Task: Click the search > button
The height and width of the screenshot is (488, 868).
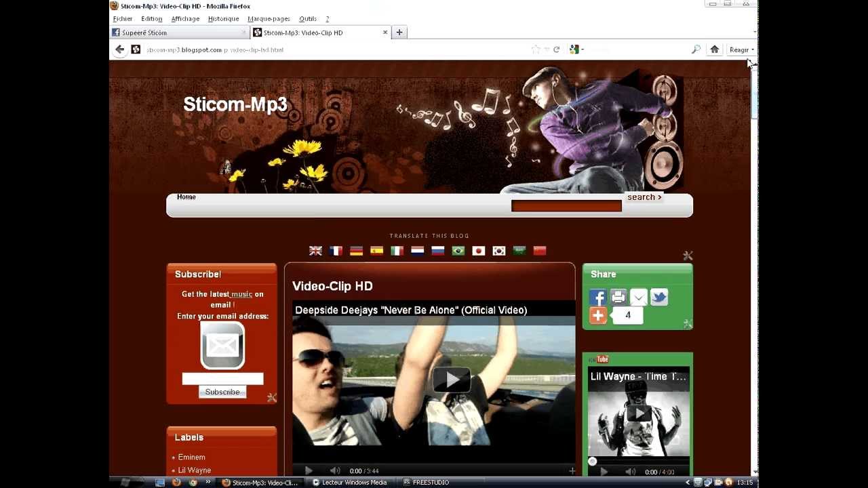Action: click(644, 197)
